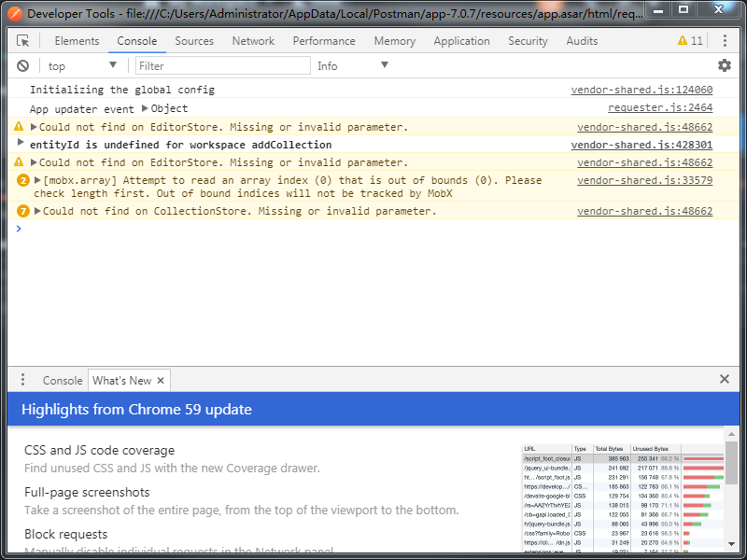Switch to the Audits tab
The height and width of the screenshot is (560, 747).
tap(582, 41)
